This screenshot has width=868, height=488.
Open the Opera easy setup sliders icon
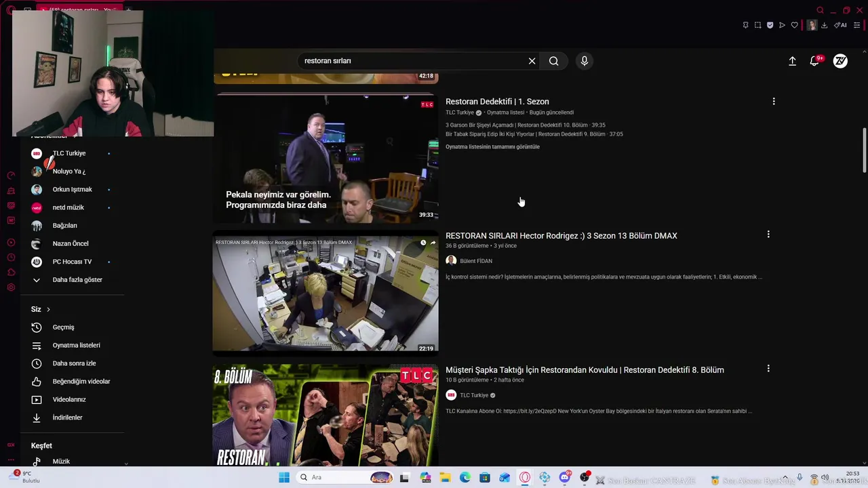point(856,25)
